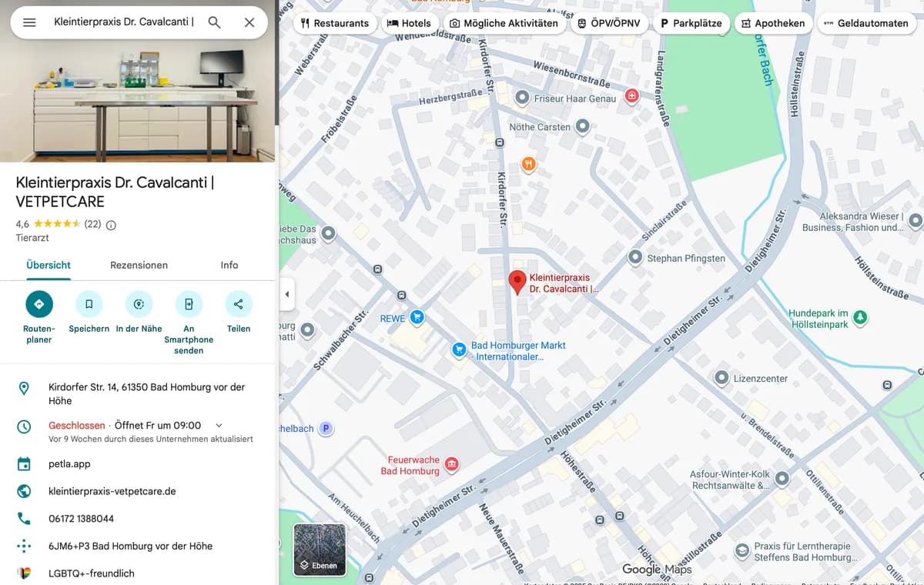The width and height of the screenshot is (924, 585).
Task: Select the search magnifier icon
Action: [x=213, y=23]
